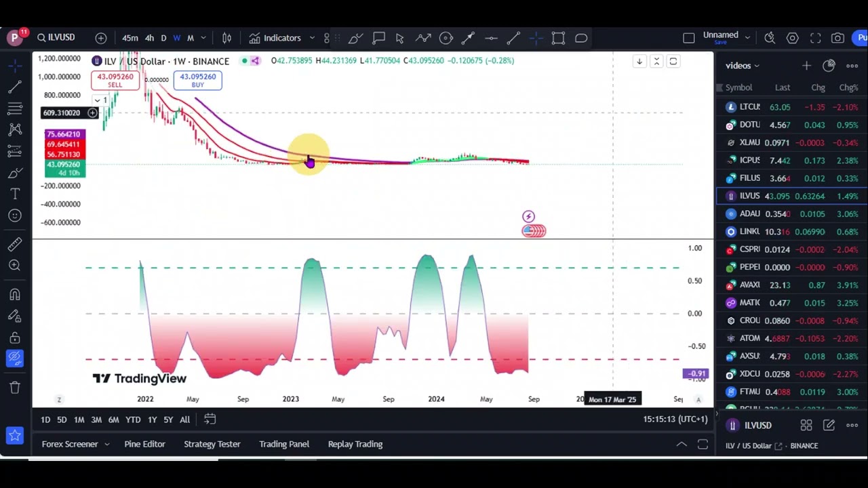Open the go to date calendar icon
Screen dimensions: 868x488
pos(210,420)
